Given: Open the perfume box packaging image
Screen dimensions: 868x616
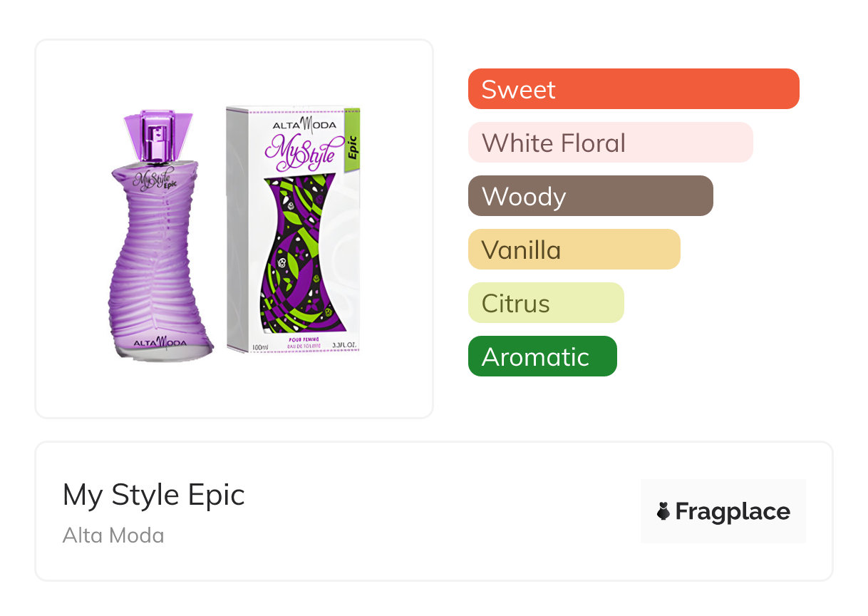Looking at the screenshot, I should click(x=294, y=230).
